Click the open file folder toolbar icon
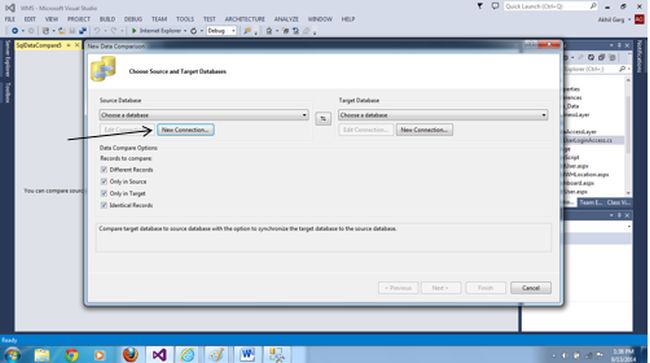This screenshot has width=650, height=363. click(62, 31)
